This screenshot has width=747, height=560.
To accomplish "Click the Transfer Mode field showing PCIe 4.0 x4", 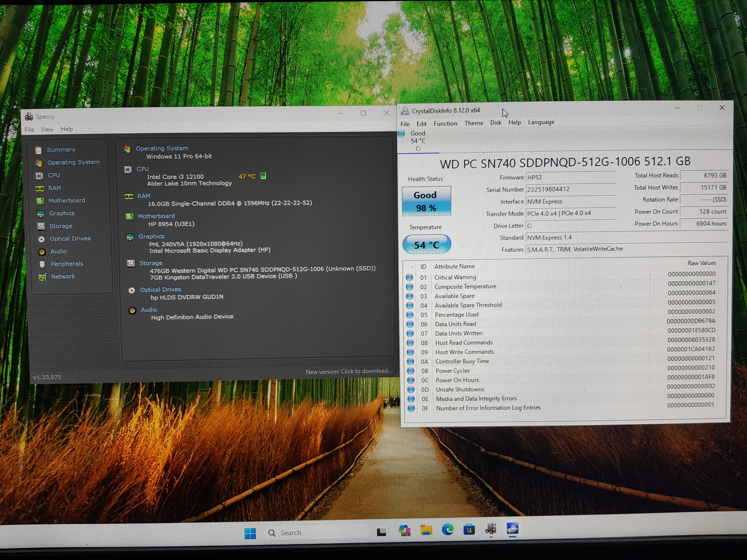I will coord(571,213).
